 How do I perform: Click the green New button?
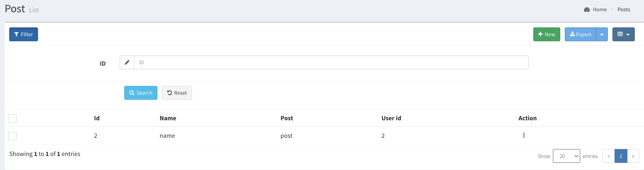(x=546, y=34)
